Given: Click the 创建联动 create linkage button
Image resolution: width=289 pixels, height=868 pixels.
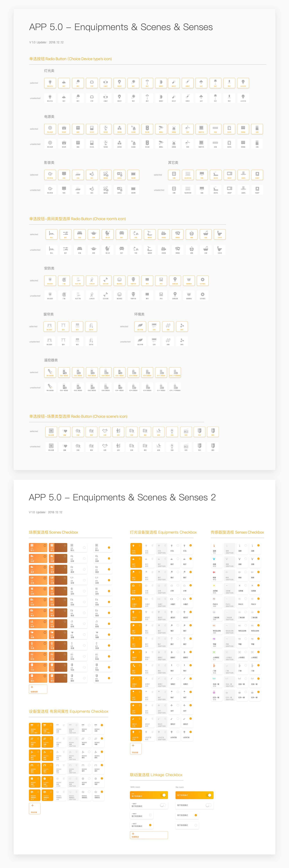Looking at the screenshot, I should tap(149, 835).
